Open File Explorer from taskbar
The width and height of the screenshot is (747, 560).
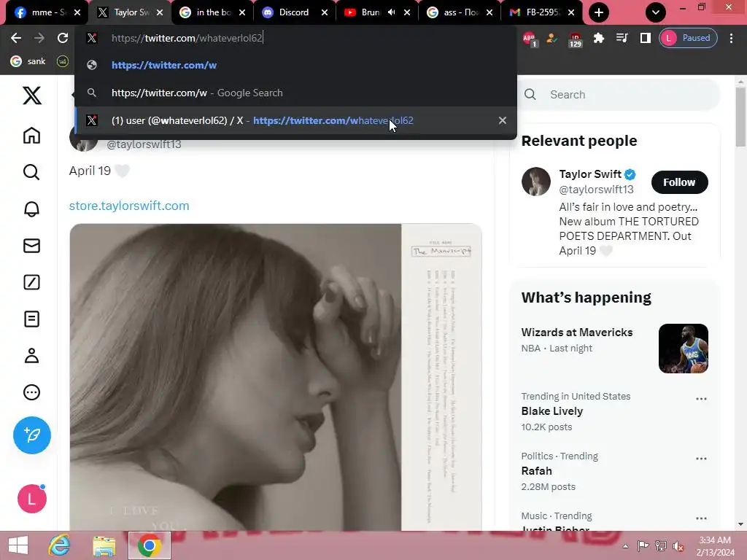(104, 545)
